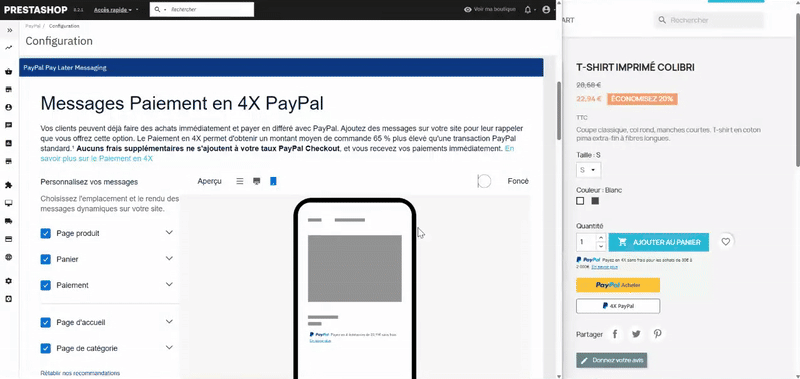
Task: Increase the product quantity by one
Action: coord(601,238)
